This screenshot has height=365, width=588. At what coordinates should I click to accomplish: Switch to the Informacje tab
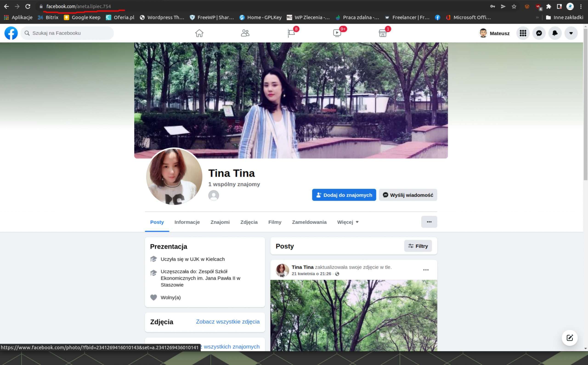coord(187,222)
